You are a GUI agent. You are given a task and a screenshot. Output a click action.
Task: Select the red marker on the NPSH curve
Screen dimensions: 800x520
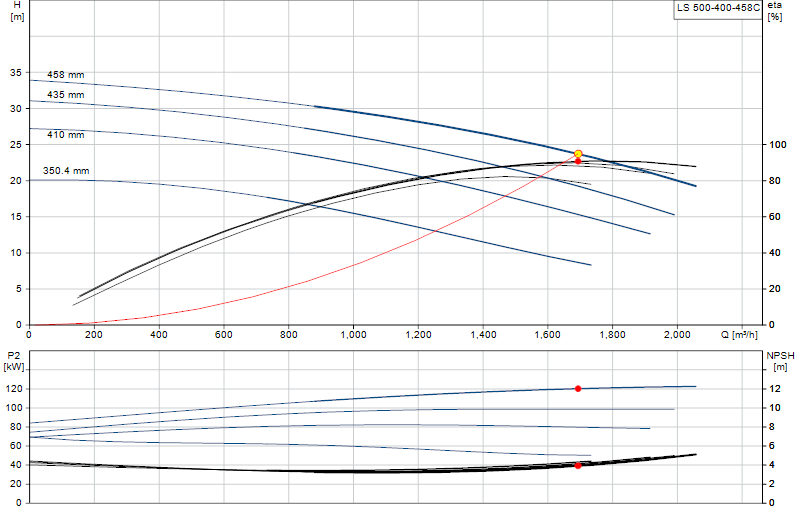[x=578, y=466]
